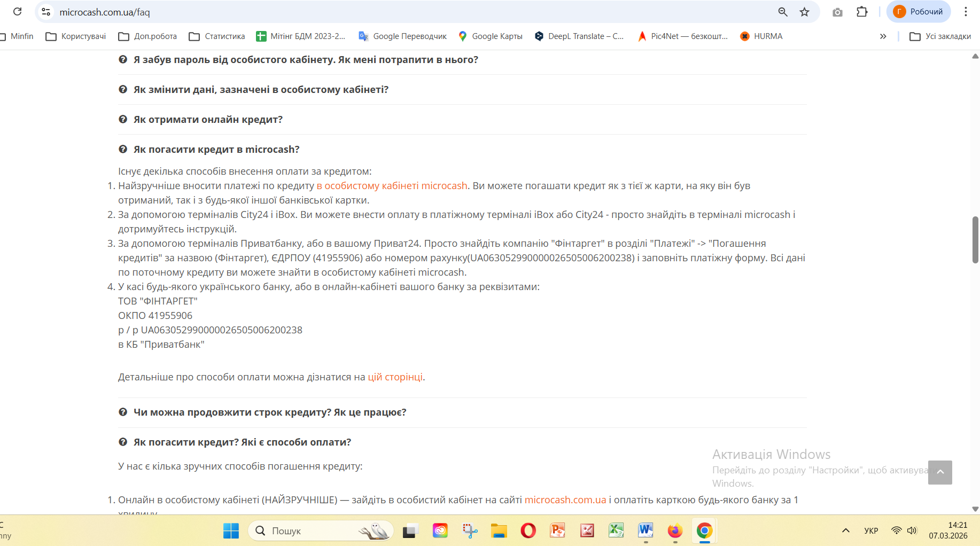Open the Доп.робота bookmarks folder
980x546 pixels.
click(x=147, y=36)
